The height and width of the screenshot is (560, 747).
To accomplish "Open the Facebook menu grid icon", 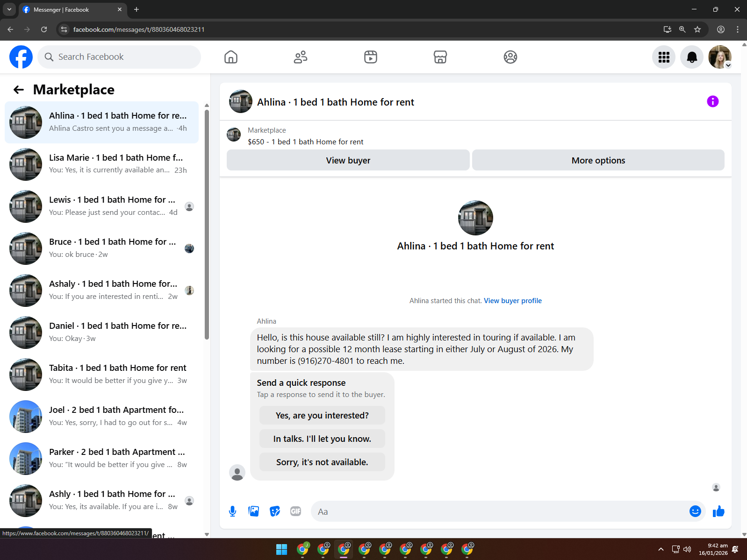I will point(664,57).
